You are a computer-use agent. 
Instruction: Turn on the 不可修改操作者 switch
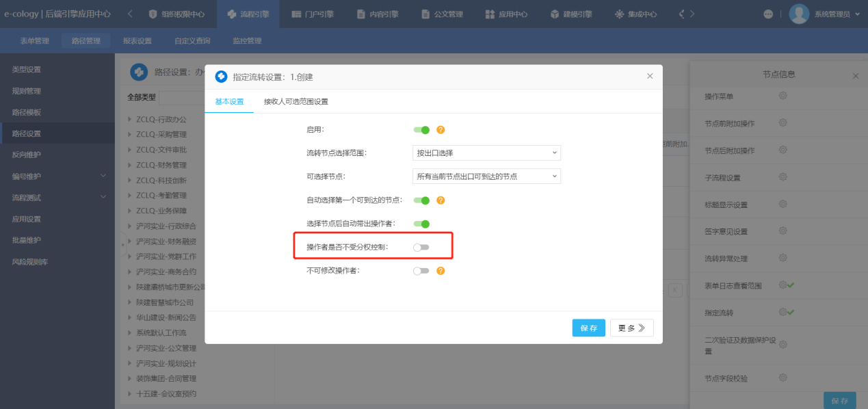pos(421,271)
